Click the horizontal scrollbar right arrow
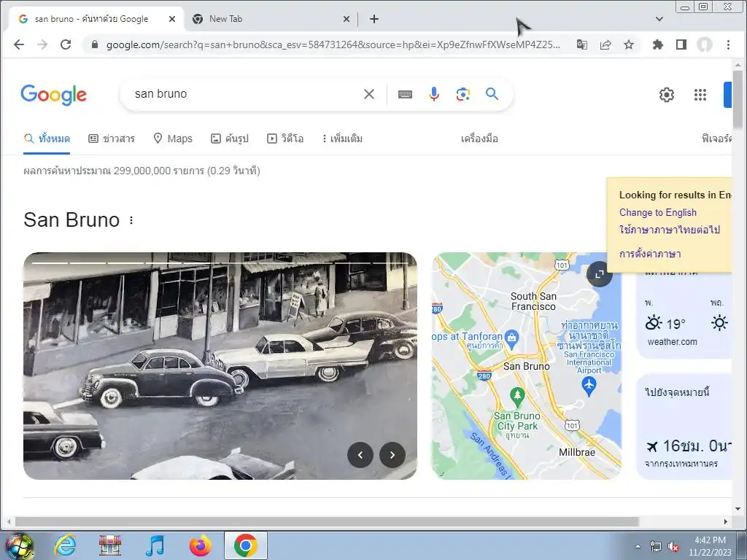Image resolution: width=747 pixels, height=560 pixels. (725, 521)
